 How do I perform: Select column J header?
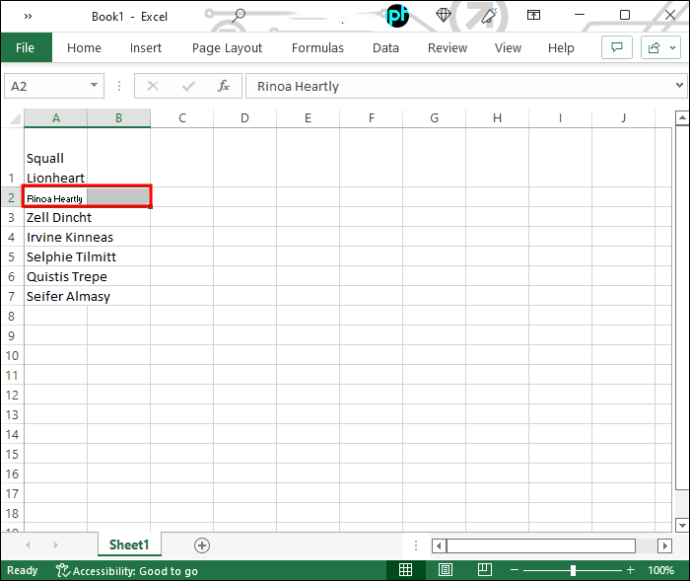[x=624, y=118]
